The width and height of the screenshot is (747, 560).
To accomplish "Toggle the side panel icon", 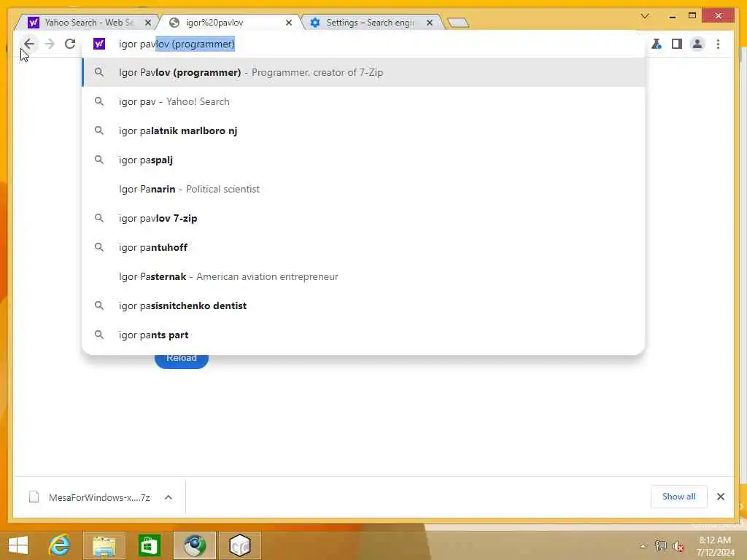I will (x=676, y=44).
